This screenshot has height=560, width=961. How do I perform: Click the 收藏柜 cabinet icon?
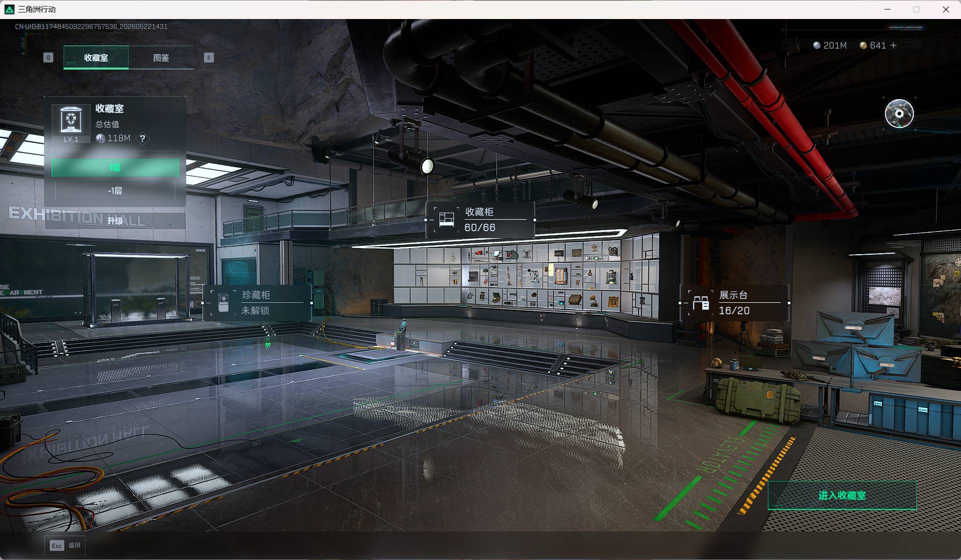446,220
